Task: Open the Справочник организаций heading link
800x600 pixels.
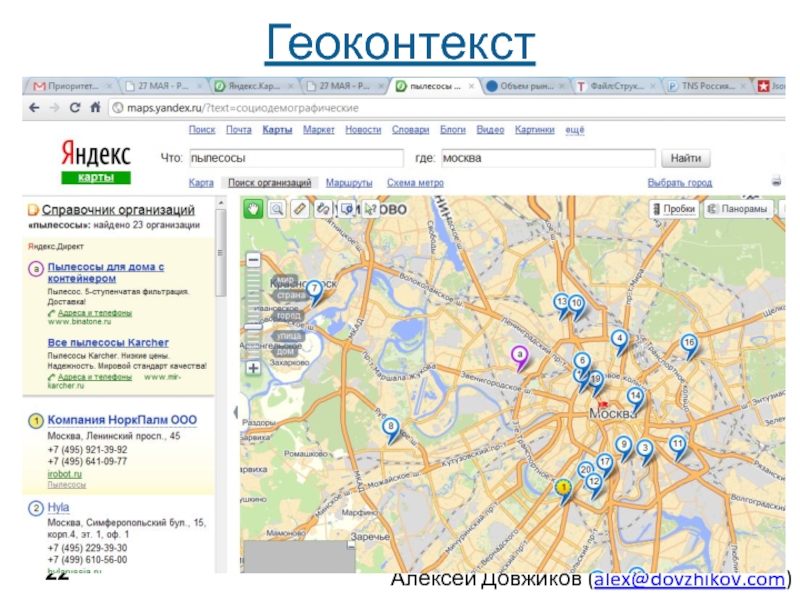Action: pyautogui.click(x=118, y=210)
